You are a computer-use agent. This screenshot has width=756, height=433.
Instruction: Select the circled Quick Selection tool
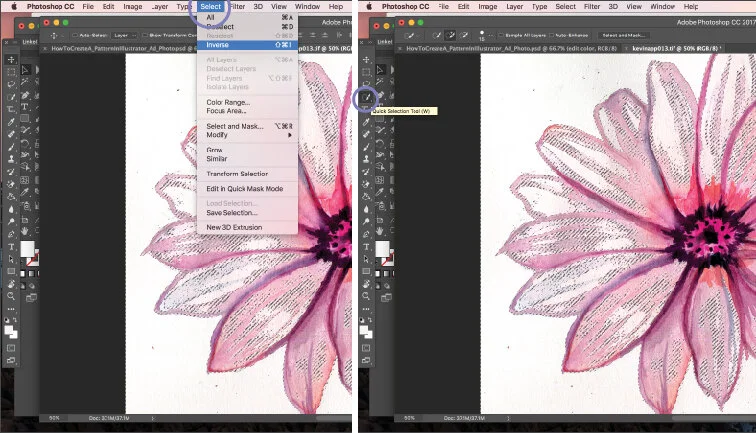(x=366, y=98)
